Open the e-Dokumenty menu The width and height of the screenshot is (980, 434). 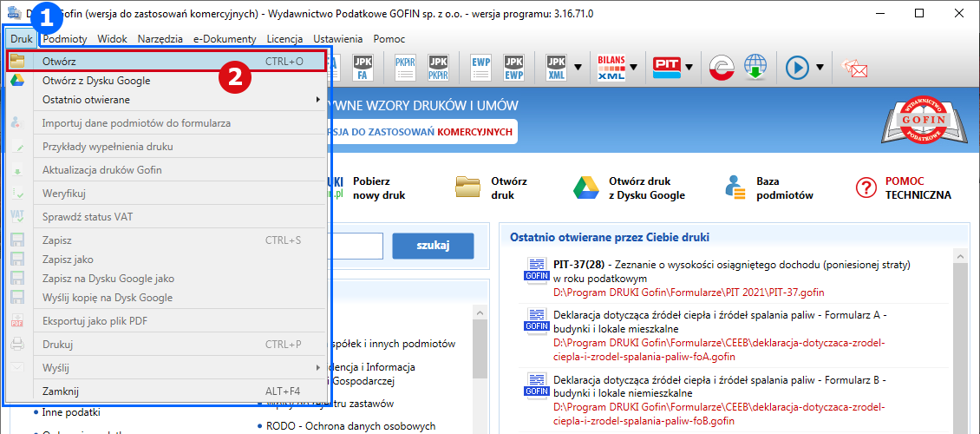click(x=225, y=39)
